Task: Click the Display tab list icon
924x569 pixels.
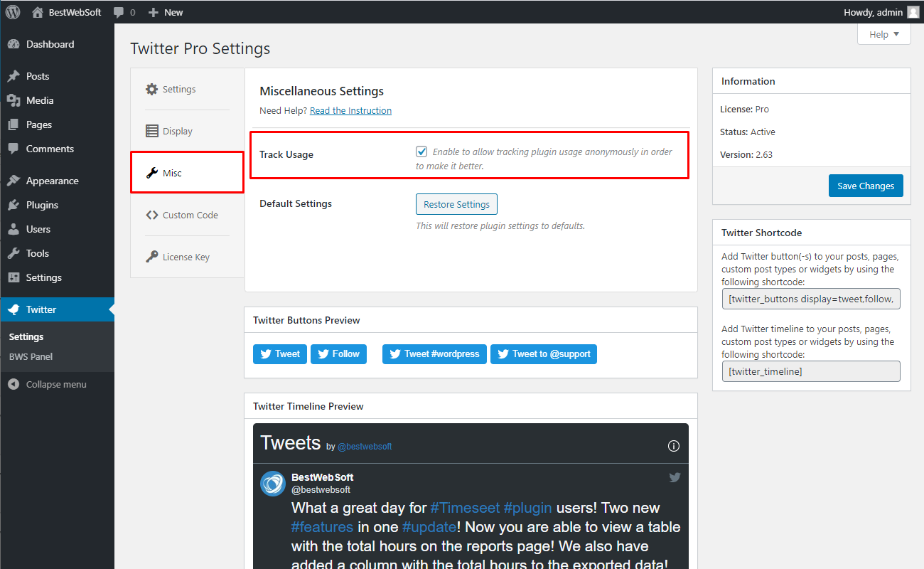Action: click(x=151, y=131)
